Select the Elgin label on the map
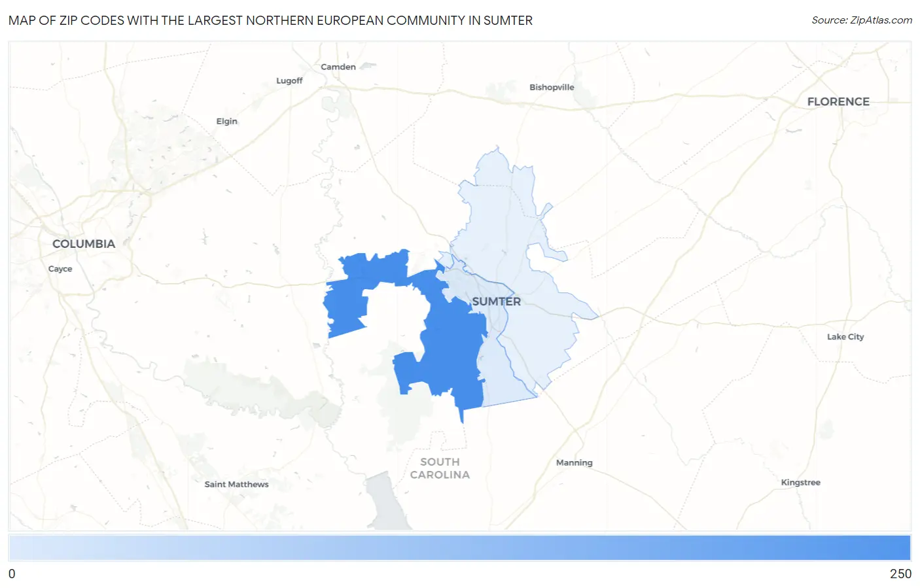 click(227, 121)
